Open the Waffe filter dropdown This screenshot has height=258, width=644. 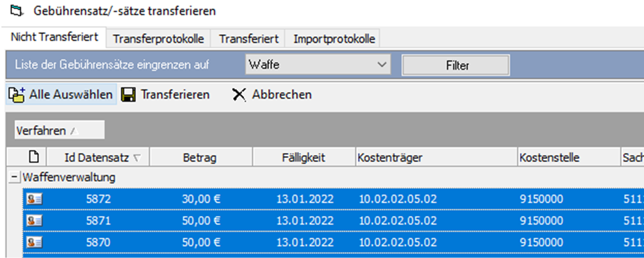pos(381,65)
